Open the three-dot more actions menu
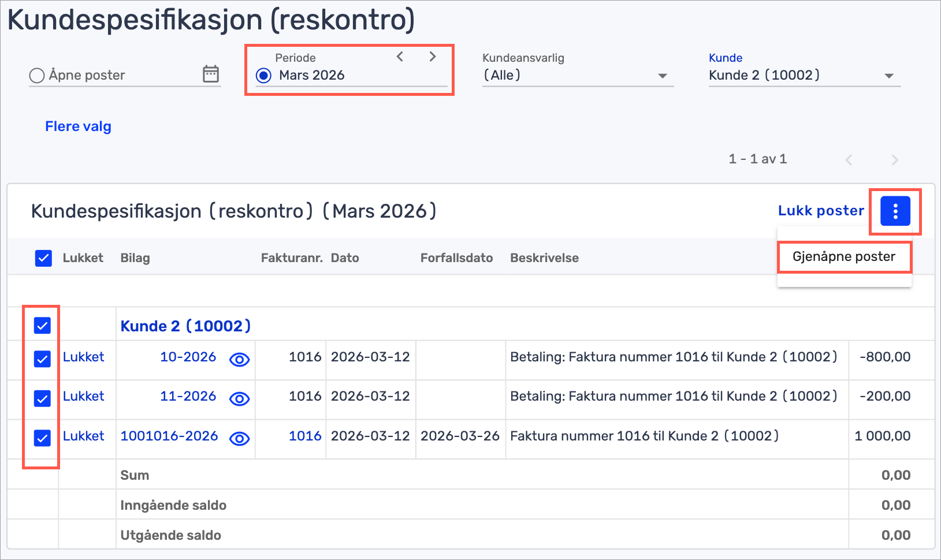Screen dimensions: 941x560 pos(895,211)
